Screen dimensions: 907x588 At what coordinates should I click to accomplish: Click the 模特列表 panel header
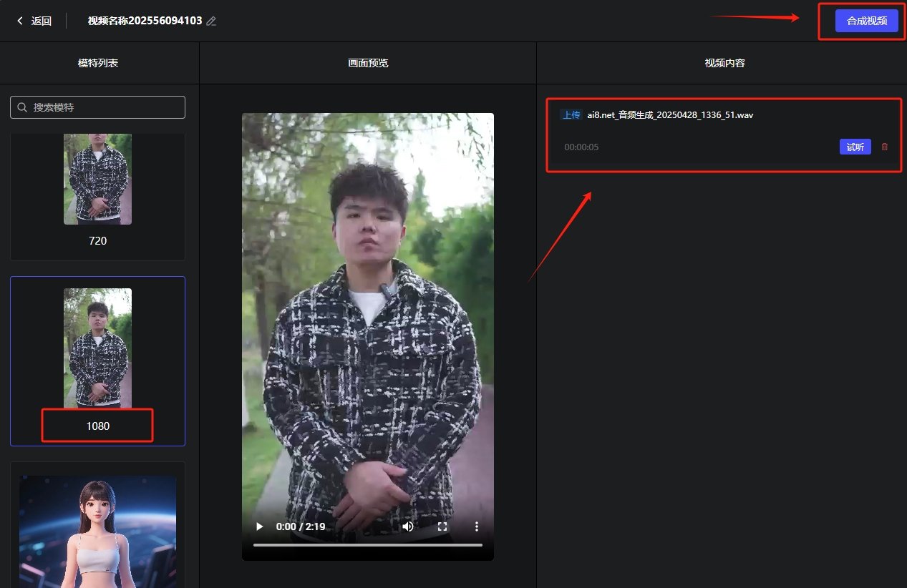tap(98, 63)
